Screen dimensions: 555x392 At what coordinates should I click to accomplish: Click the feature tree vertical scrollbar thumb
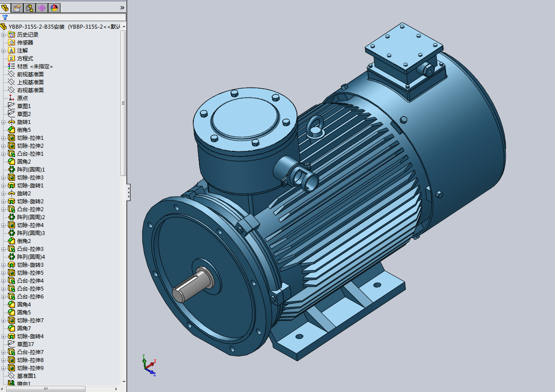[124, 104]
